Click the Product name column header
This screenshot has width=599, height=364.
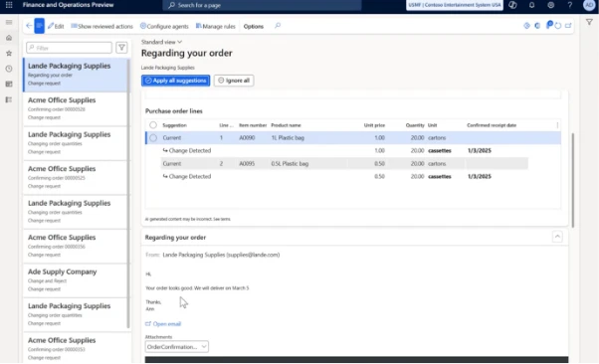coord(286,125)
